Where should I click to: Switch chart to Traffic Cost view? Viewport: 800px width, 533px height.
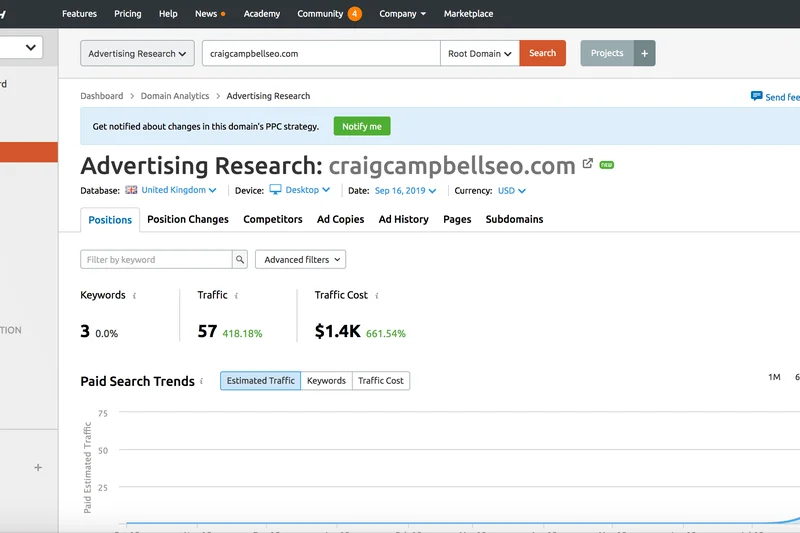point(381,380)
